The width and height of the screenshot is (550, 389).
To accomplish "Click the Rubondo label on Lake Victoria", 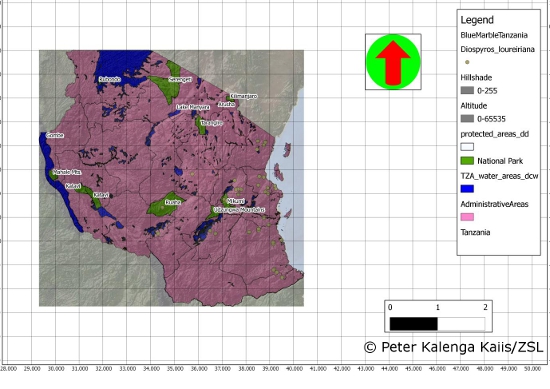I will point(109,79).
